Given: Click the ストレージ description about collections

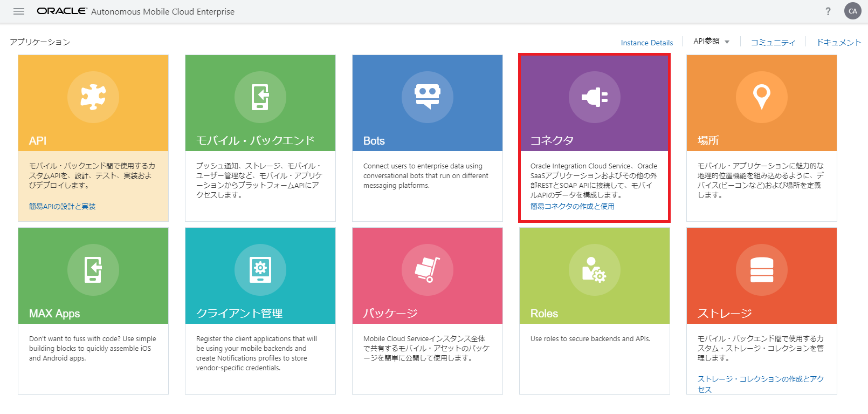Looking at the screenshot, I should point(761,348).
